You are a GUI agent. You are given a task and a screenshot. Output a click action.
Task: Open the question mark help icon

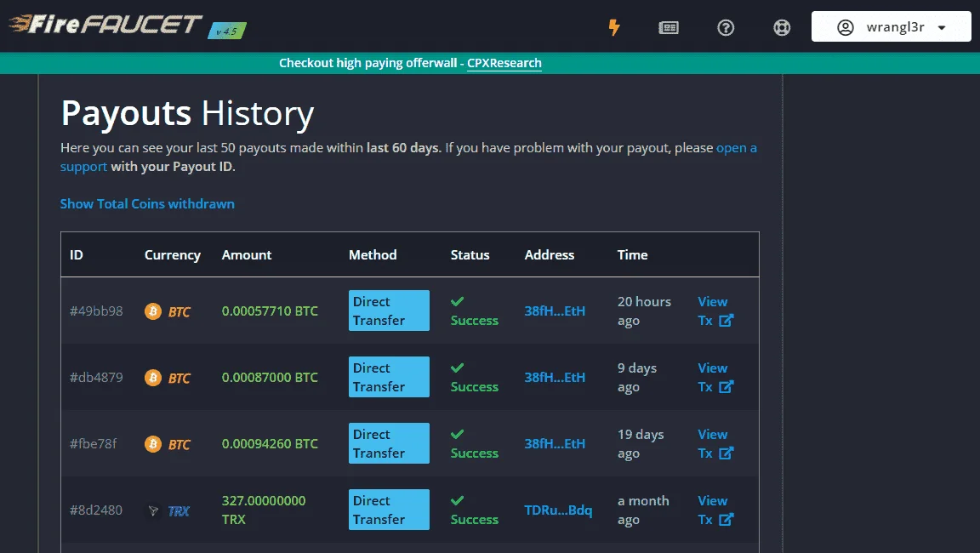coord(726,27)
